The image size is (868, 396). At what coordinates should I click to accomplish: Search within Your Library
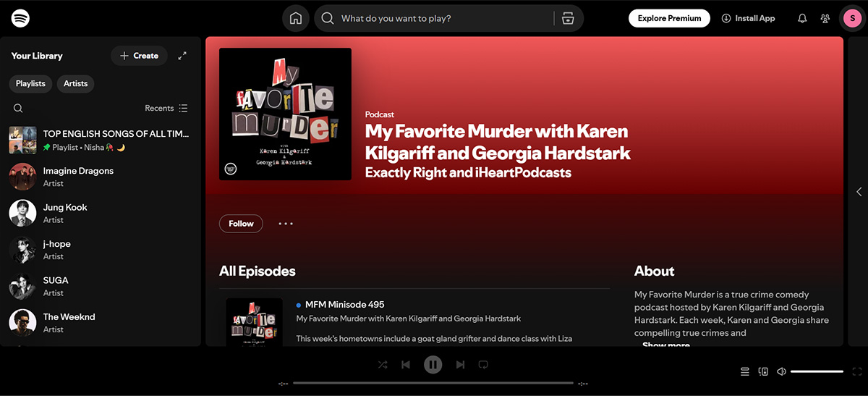coord(18,108)
